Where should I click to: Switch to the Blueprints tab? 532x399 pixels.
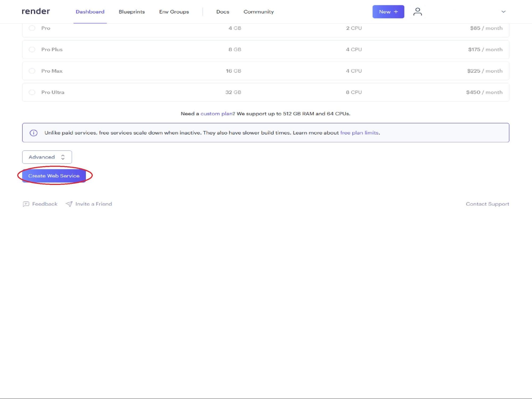tap(131, 12)
